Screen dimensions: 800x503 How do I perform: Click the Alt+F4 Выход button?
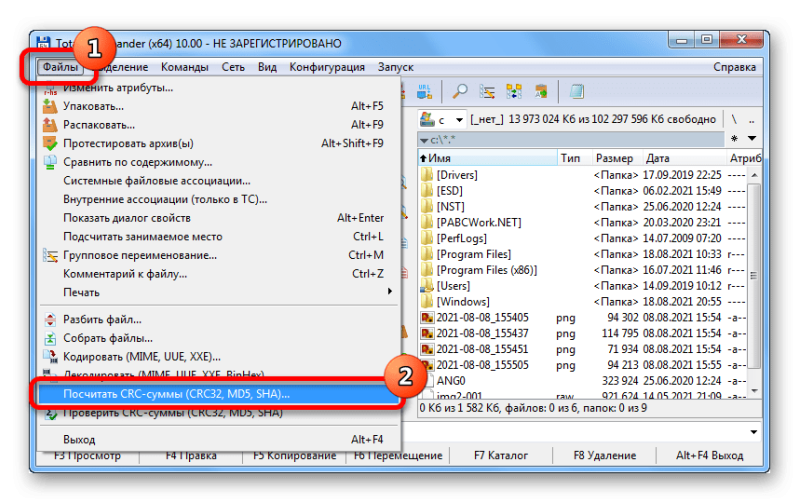[x=709, y=456]
